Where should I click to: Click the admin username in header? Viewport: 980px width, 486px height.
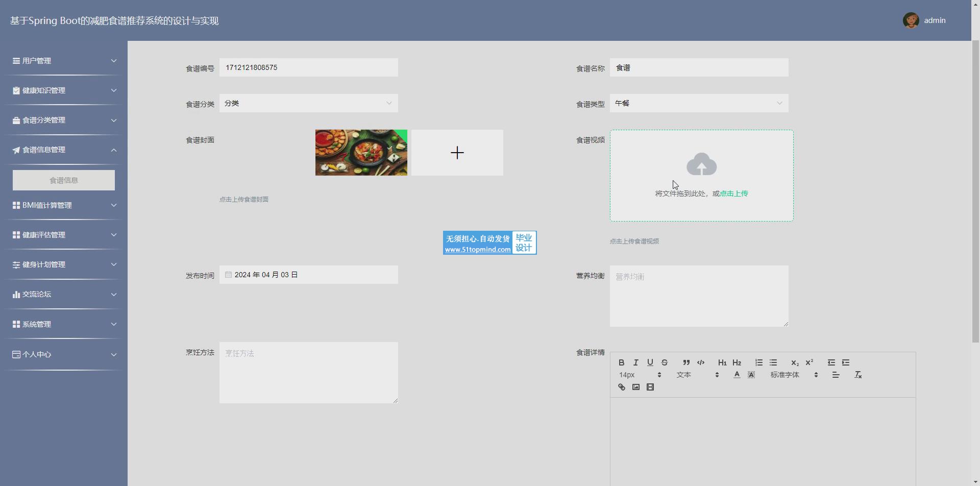(x=935, y=20)
